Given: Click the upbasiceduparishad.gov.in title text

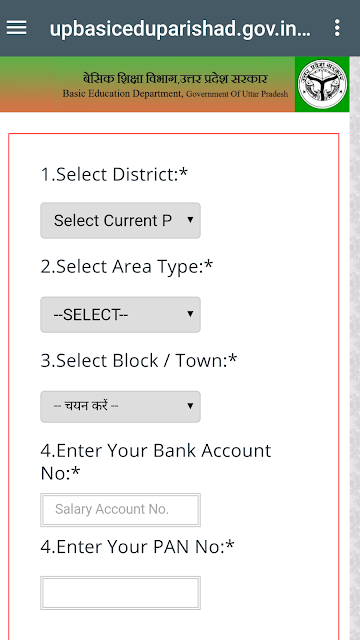Looking at the screenshot, I should 180,29.
